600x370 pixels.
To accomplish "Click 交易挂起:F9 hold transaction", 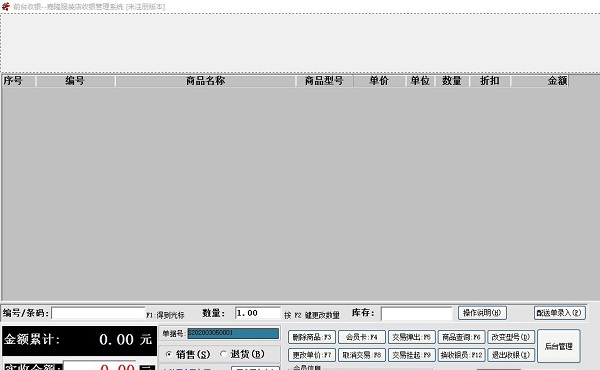I will coord(412,355).
